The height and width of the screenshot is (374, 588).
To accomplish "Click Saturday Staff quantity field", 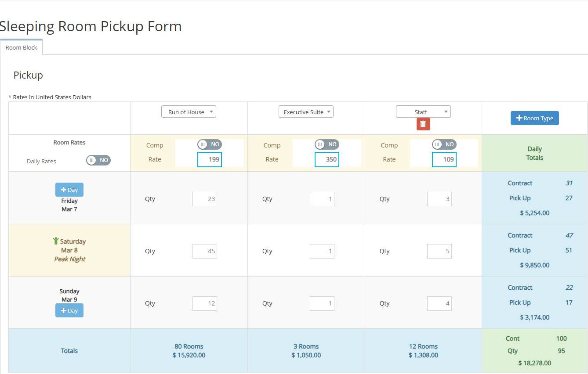I will click(439, 251).
